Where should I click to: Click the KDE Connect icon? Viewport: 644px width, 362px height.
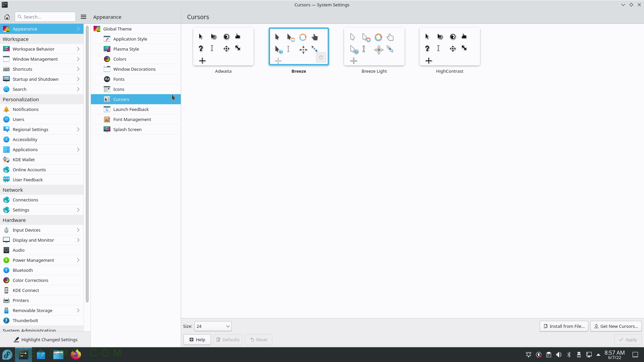6,290
